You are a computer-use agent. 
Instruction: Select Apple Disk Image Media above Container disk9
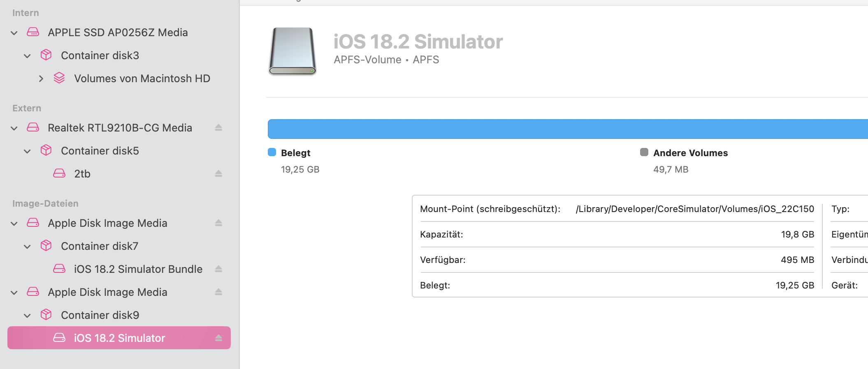click(107, 292)
